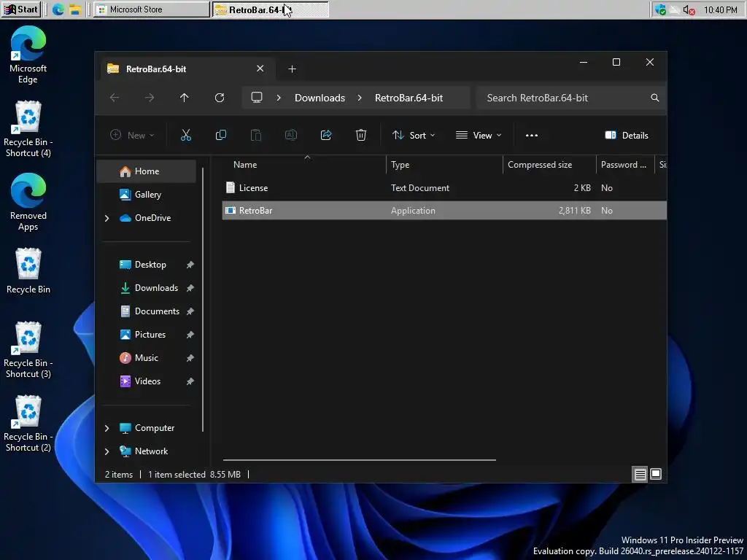Close the RetroBar.64-bit tab
747x560 pixels.
(x=260, y=69)
